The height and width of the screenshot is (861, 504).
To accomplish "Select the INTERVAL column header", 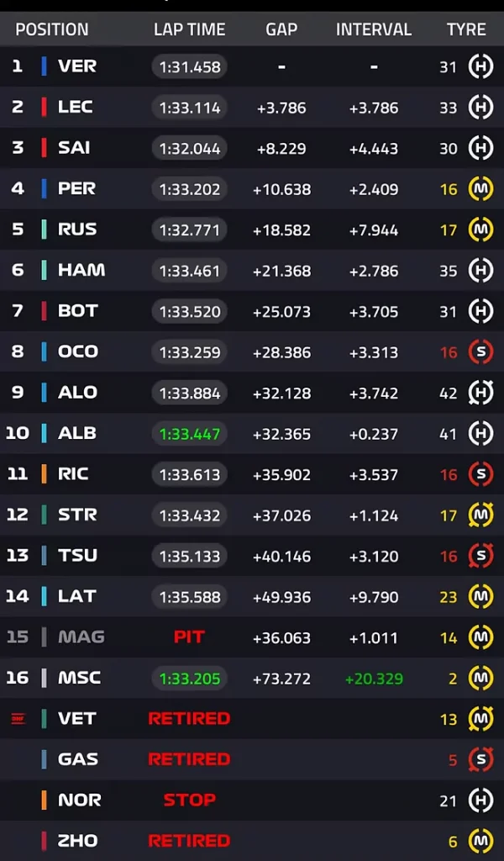I will pyautogui.click(x=374, y=29).
